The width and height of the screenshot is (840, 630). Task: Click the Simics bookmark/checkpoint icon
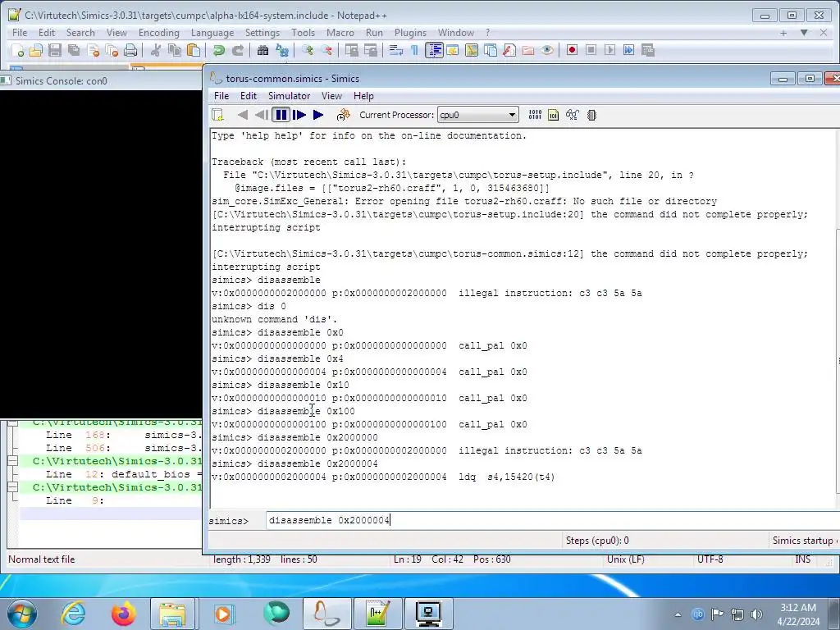pyautogui.click(x=344, y=115)
